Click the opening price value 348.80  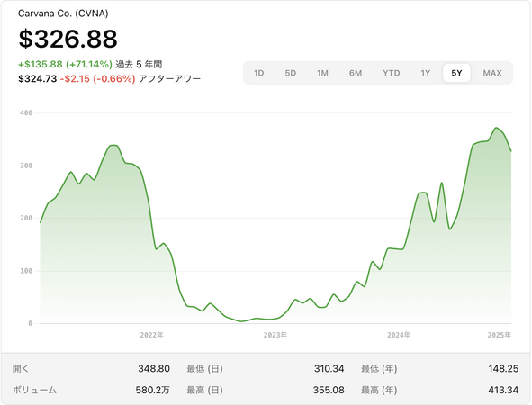click(x=154, y=368)
